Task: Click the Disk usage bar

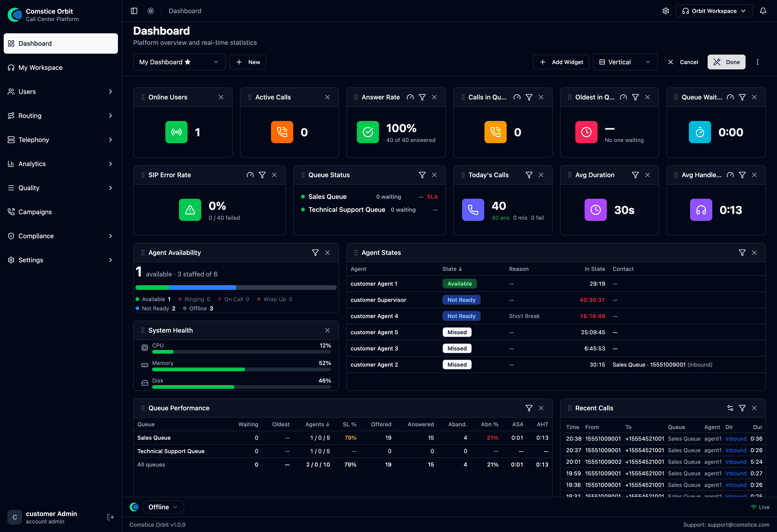Action: [241, 387]
